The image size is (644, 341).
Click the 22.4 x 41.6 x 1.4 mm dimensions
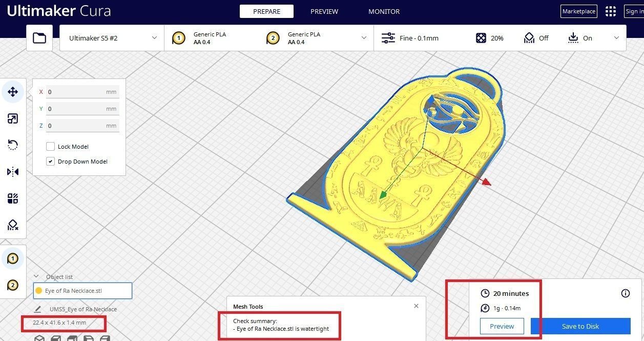59,323
